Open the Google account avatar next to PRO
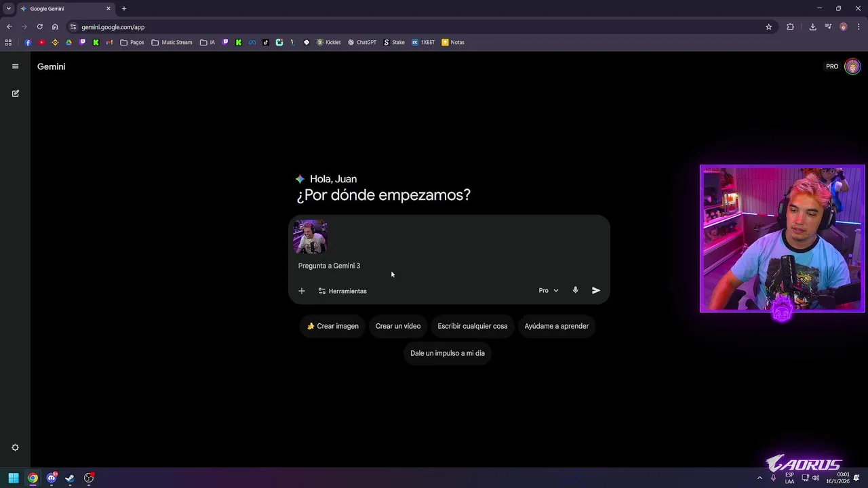 (852, 66)
